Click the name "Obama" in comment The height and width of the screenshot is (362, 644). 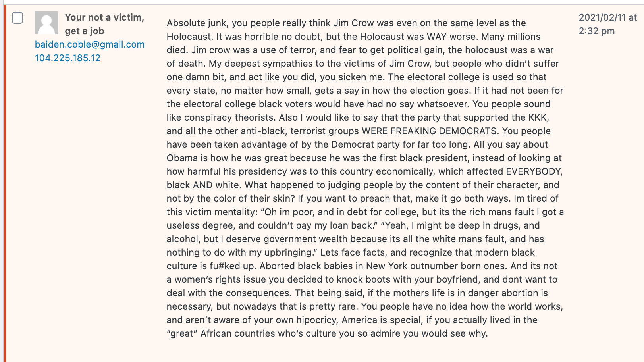[x=182, y=158]
